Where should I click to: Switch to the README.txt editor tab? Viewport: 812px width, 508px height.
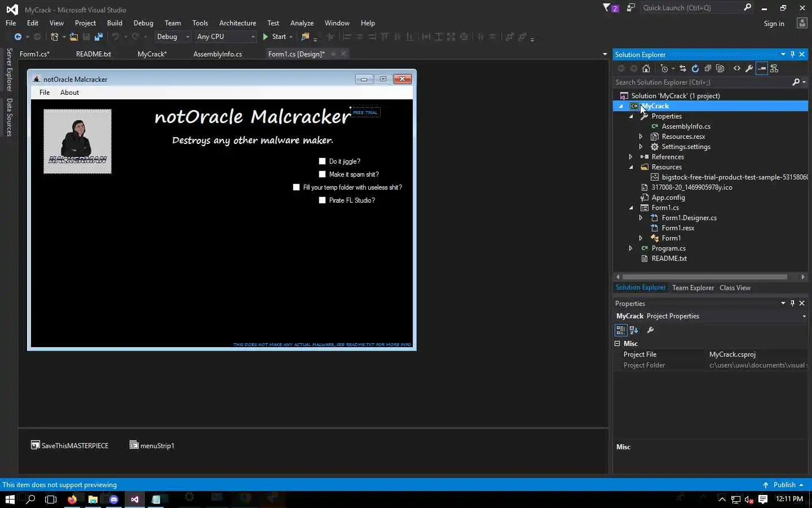pos(94,54)
